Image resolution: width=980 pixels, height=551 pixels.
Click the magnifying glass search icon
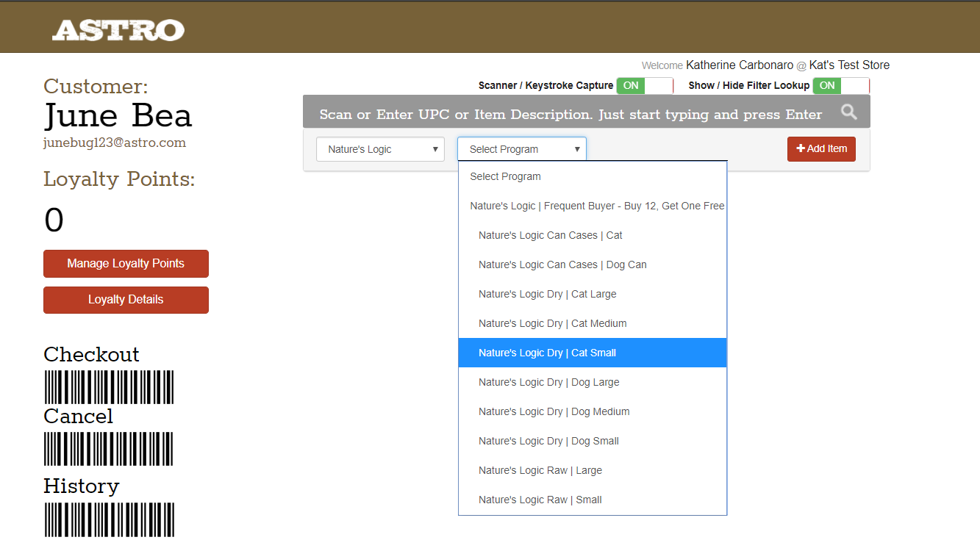point(849,112)
